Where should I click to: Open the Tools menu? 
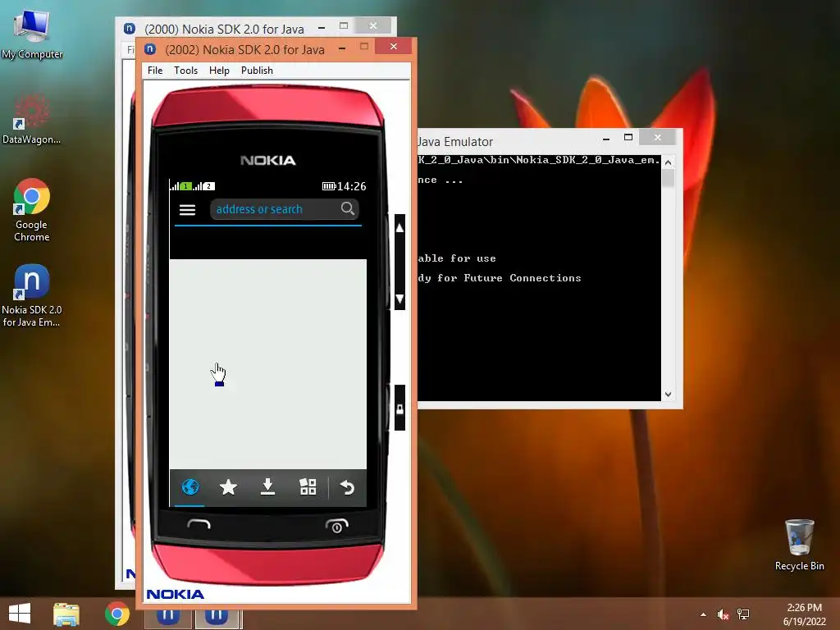(185, 71)
